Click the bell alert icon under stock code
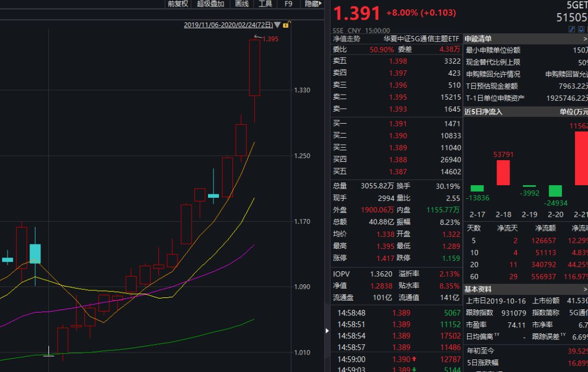 pyautogui.click(x=581, y=29)
